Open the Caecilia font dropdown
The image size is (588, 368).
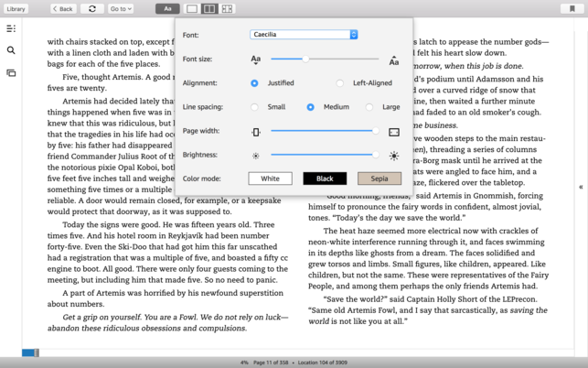point(304,35)
